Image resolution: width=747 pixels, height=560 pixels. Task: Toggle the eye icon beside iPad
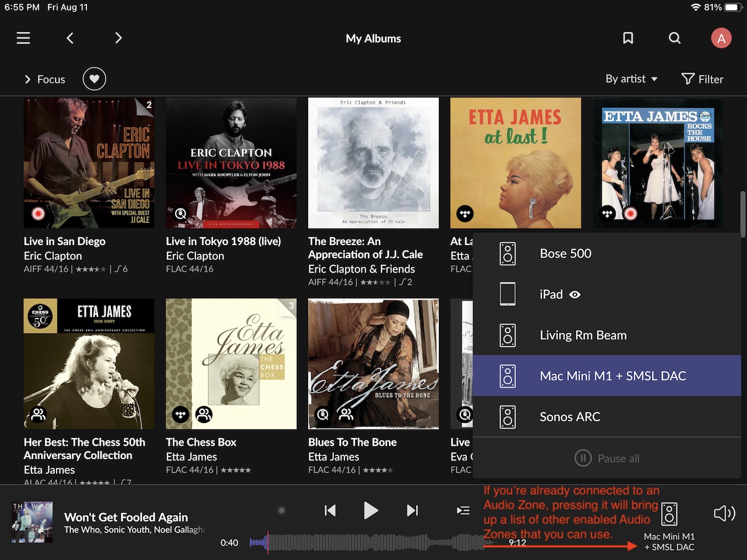(x=575, y=295)
